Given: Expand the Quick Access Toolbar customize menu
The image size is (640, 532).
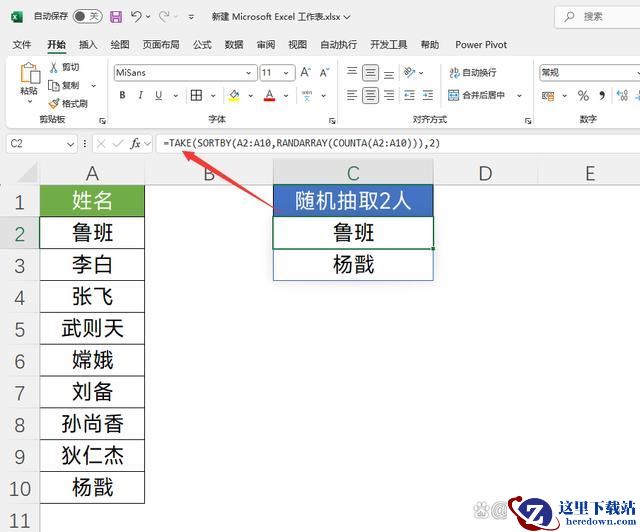Looking at the screenshot, I should [x=191, y=17].
